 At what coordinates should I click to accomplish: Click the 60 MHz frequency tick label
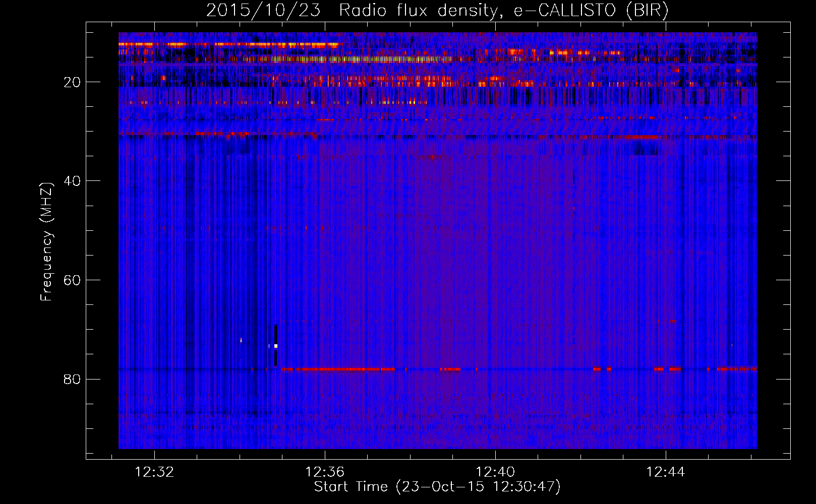click(73, 280)
